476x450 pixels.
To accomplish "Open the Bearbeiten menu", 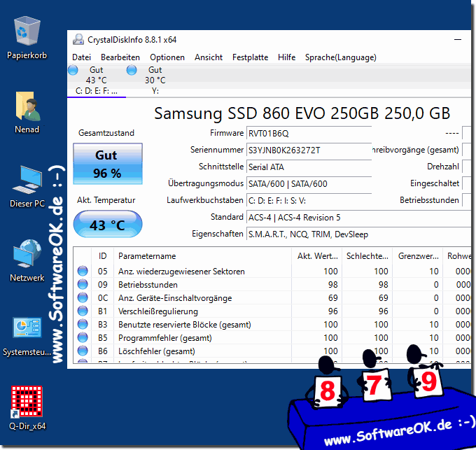I will (120, 57).
